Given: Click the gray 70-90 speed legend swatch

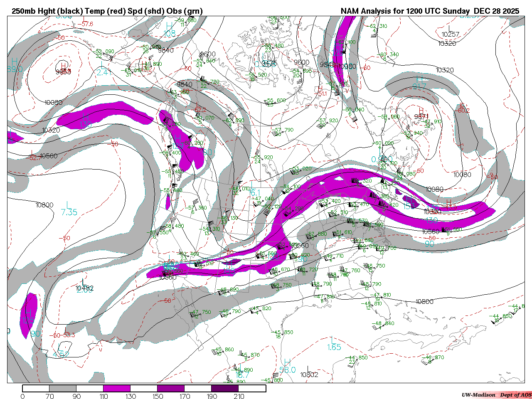Looking at the screenshot, I should [x=63, y=388].
